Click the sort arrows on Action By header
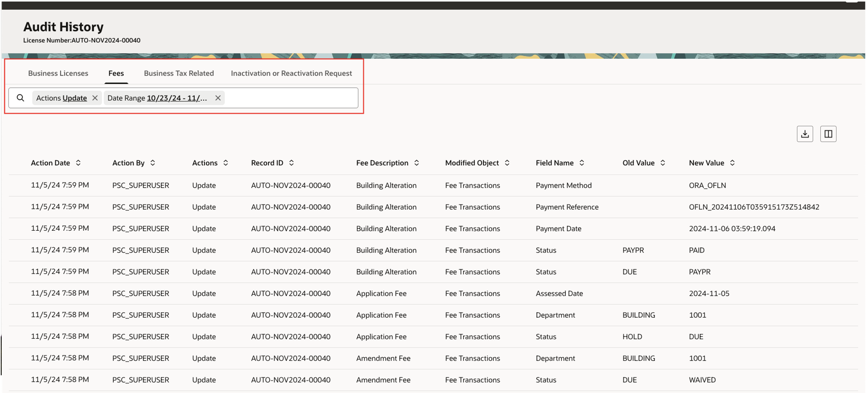 coord(153,163)
